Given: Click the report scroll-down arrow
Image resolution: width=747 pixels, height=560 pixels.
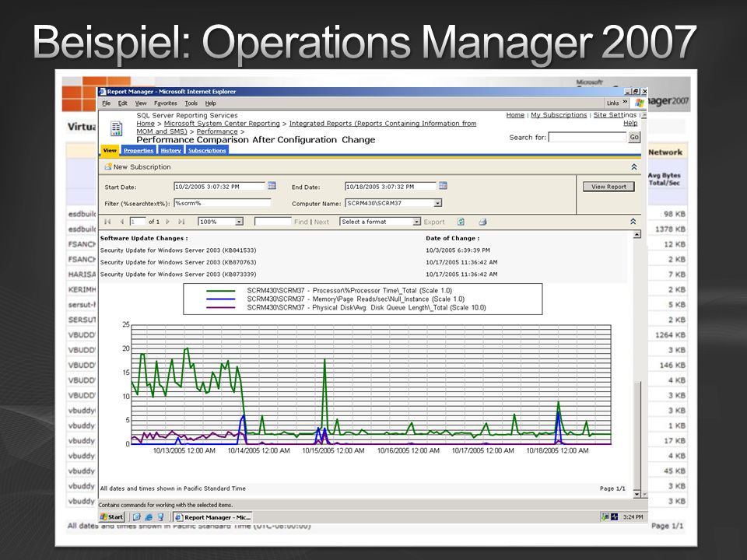Looking at the screenshot, I should tap(637, 495).
